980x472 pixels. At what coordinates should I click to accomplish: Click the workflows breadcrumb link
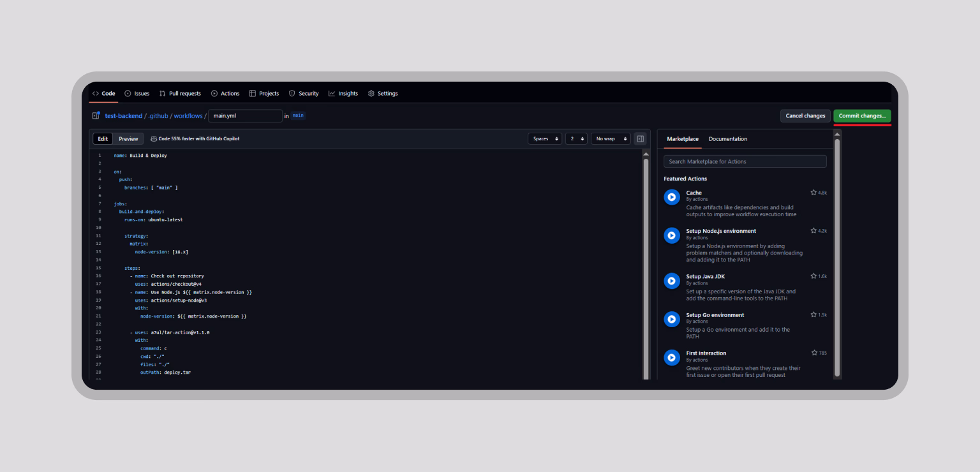tap(188, 116)
